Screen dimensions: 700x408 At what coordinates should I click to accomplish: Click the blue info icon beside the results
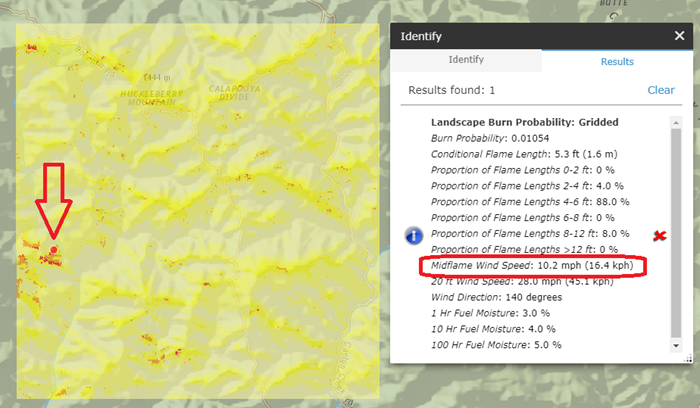click(x=415, y=235)
